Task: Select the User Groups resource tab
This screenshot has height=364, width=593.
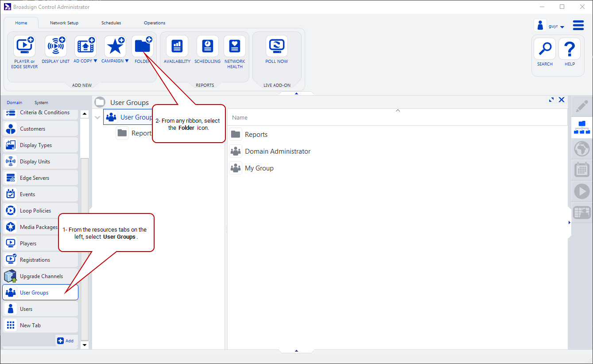Action: pyautogui.click(x=40, y=293)
